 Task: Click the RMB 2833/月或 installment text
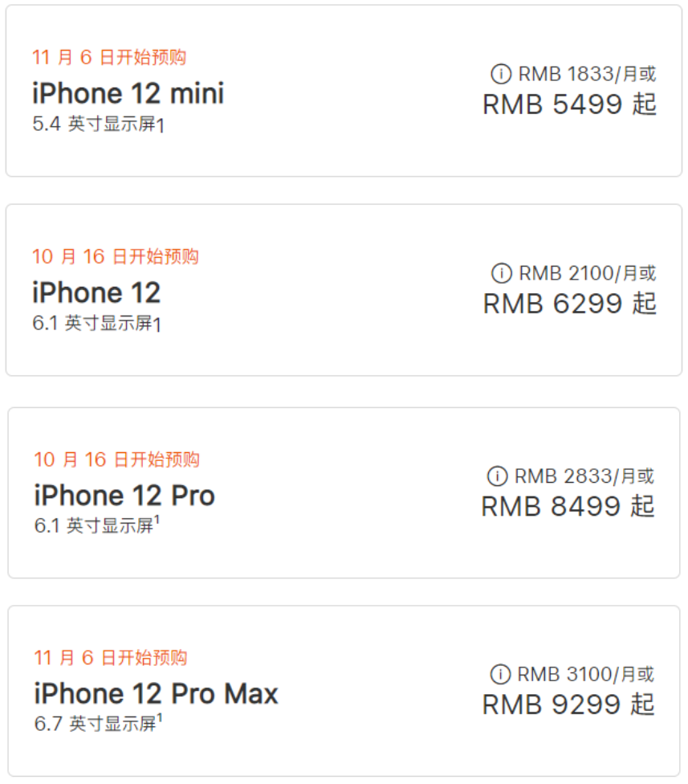pos(584,476)
